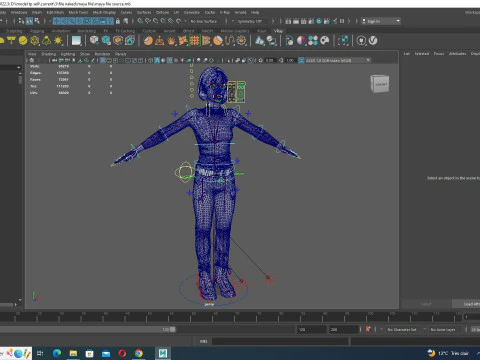The width and height of the screenshot is (480, 360).
Task: Switch to the Arnold shelf tab
Action: click(x=169, y=31)
